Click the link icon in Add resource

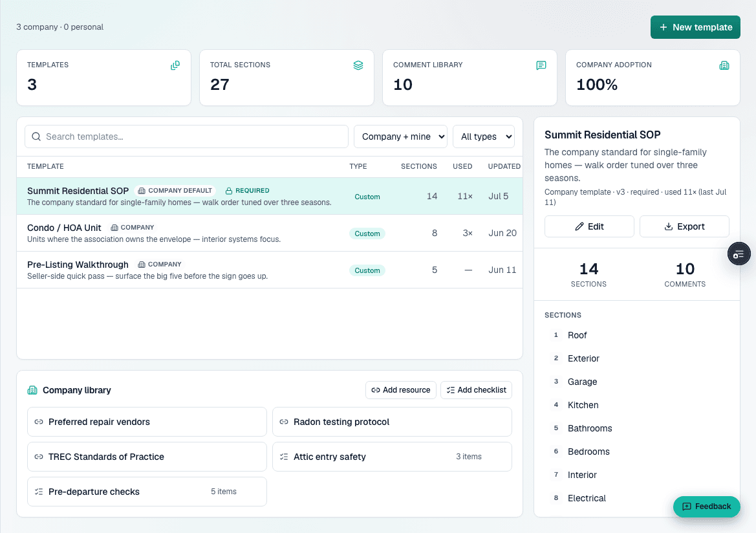[375, 390]
